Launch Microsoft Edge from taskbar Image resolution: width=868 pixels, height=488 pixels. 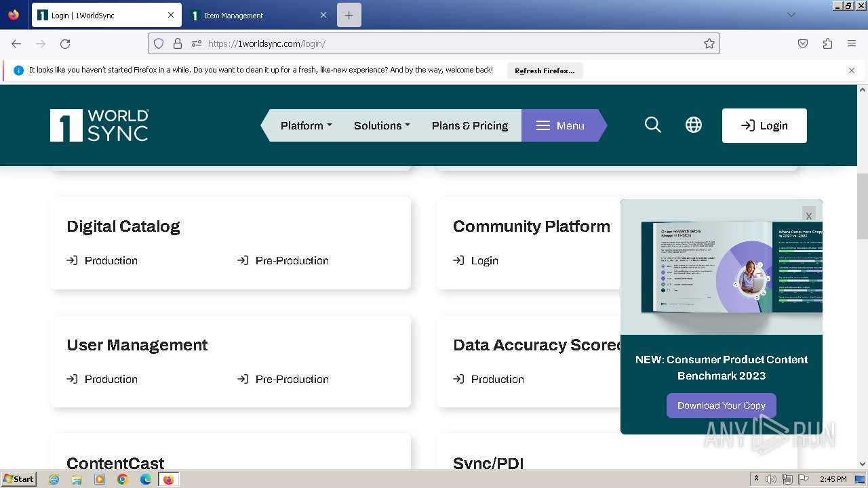pos(145,479)
